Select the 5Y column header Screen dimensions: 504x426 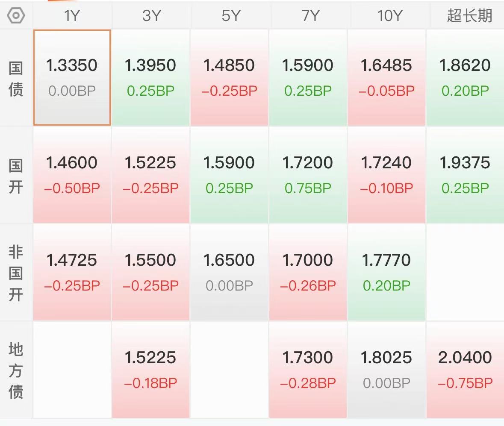[x=231, y=15]
